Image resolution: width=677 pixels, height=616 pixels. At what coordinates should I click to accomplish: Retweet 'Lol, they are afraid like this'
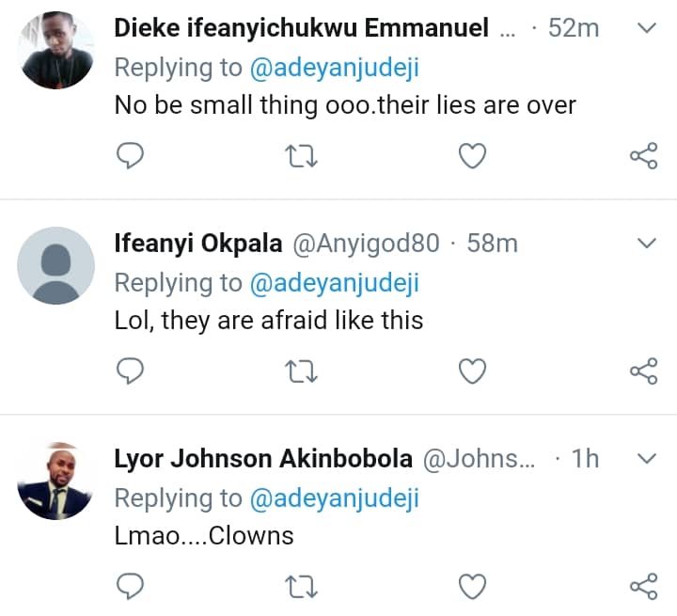(x=300, y=371)
